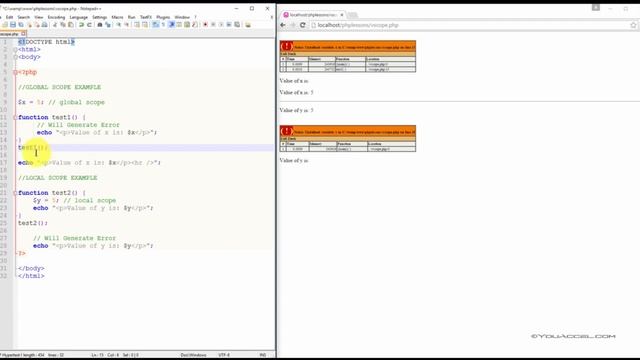
Task: Click the UTF-8 encoding status bar entry
Action: coord(224,355)
